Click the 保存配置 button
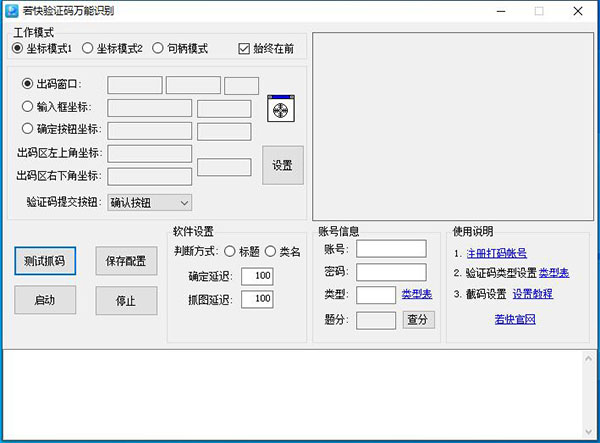 (126, 261)
